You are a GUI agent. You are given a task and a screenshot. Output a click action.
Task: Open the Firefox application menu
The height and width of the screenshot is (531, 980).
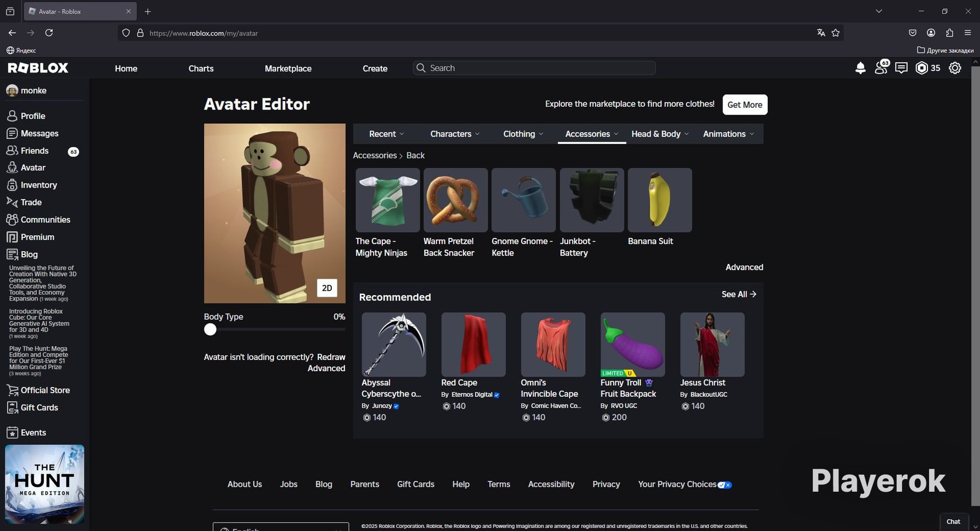[x=968, y=33]
